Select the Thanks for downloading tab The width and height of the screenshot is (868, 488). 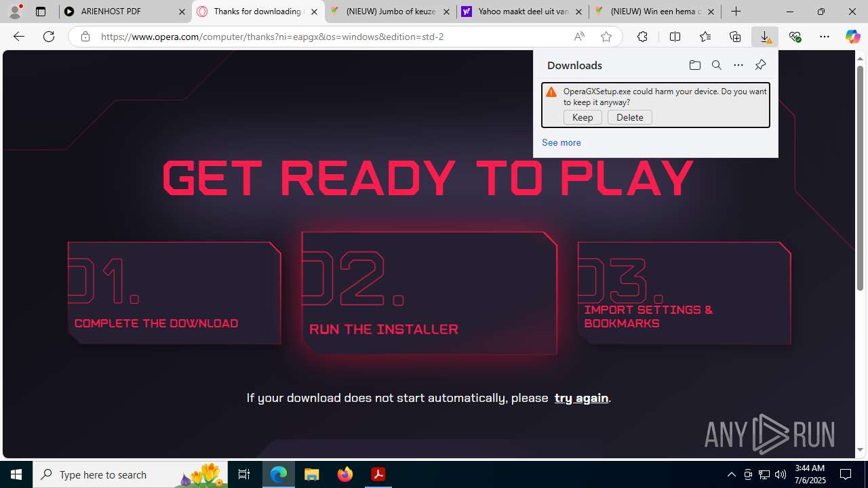tap(258, 12)
